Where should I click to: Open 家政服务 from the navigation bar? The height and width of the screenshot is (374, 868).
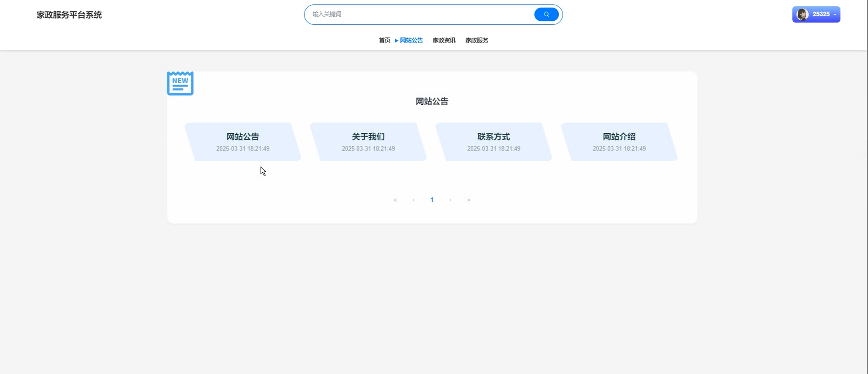tap(476, 40)
